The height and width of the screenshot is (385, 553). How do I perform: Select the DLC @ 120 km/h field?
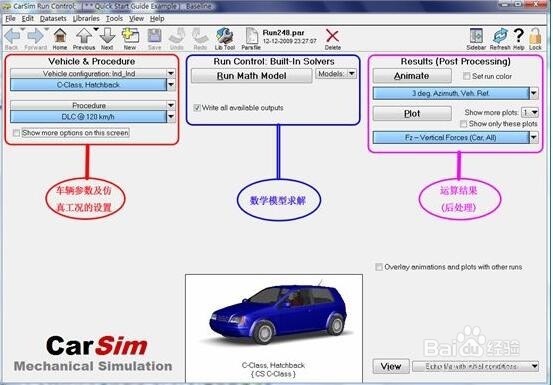[x=89, y=117]
